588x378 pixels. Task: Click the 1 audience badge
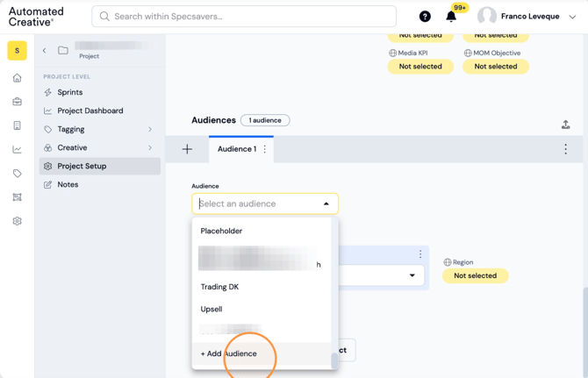[265, 120]
